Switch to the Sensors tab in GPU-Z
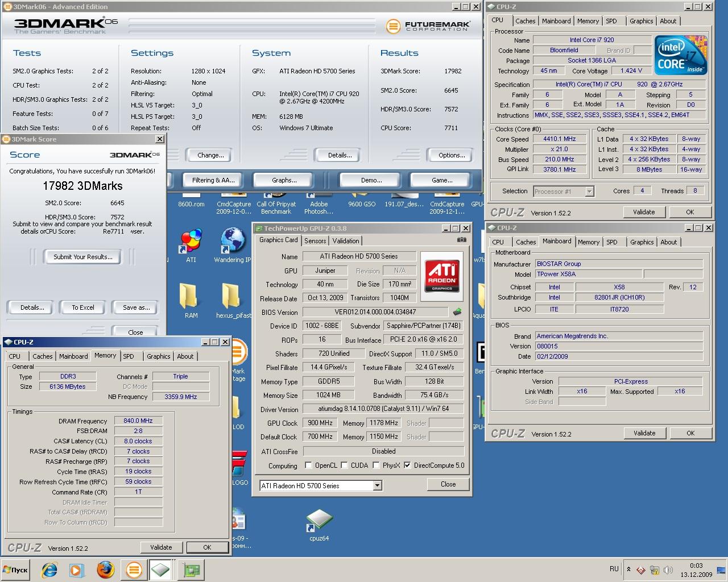This screenshot has height=582, width=728. click(315, 241)
